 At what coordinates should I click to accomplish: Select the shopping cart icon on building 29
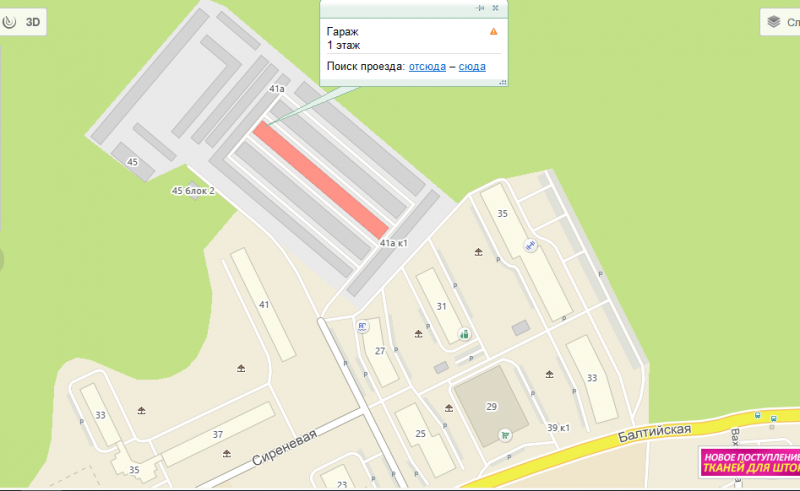click(505, 435)
